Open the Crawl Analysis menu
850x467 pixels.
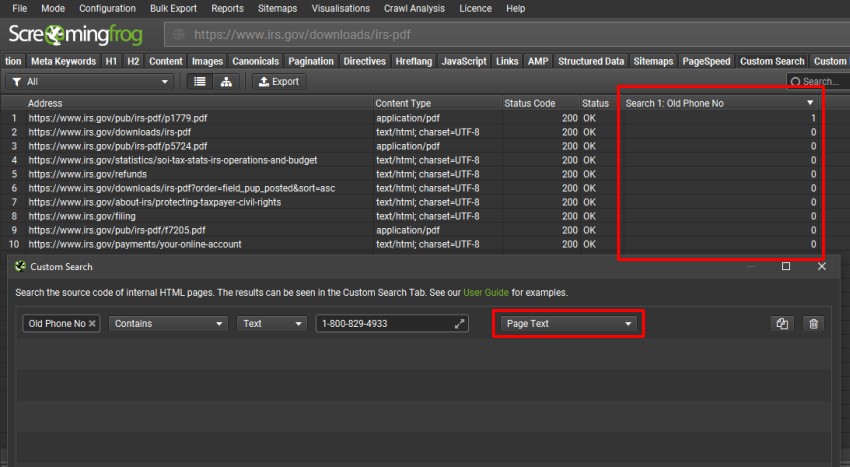(414, 9)
